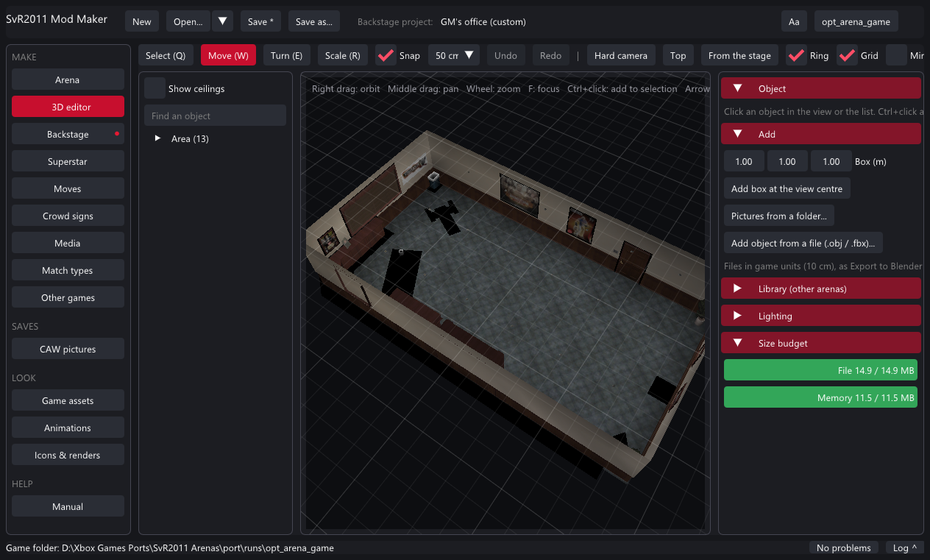Open Game assets page

pos(68,400)
